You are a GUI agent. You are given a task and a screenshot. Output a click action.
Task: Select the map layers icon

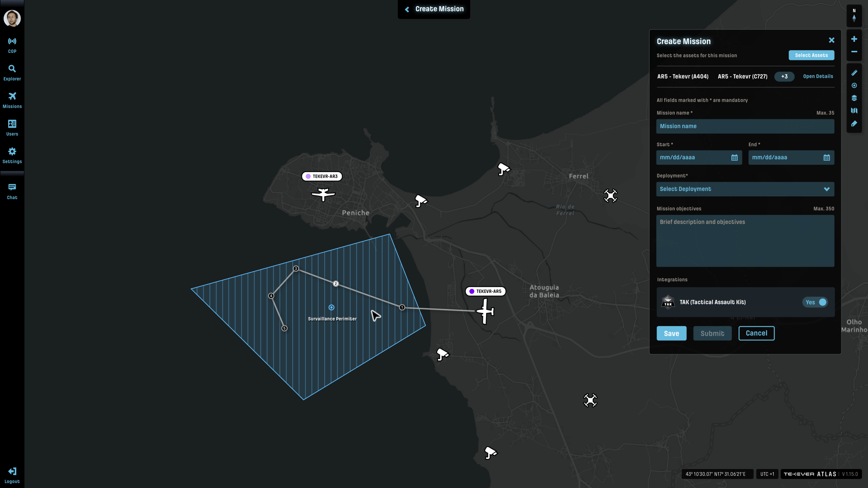click(x=854, y=98)
